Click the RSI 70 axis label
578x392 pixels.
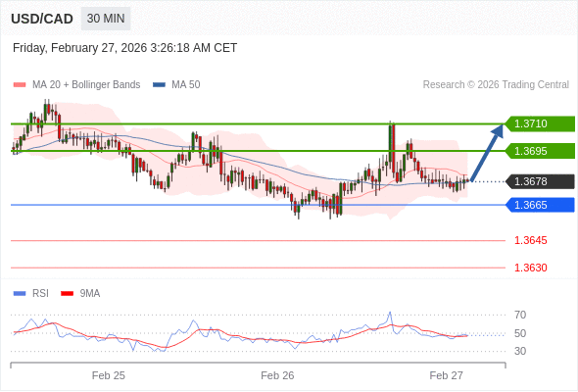(x=520, y=315)
